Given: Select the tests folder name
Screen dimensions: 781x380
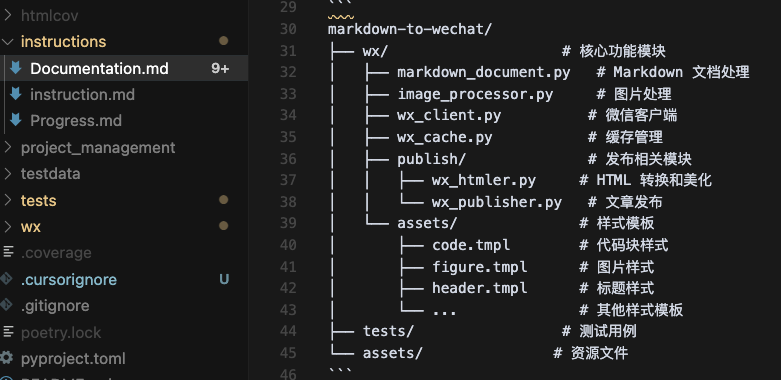Looking at the screenshot, I should point(38,201).
